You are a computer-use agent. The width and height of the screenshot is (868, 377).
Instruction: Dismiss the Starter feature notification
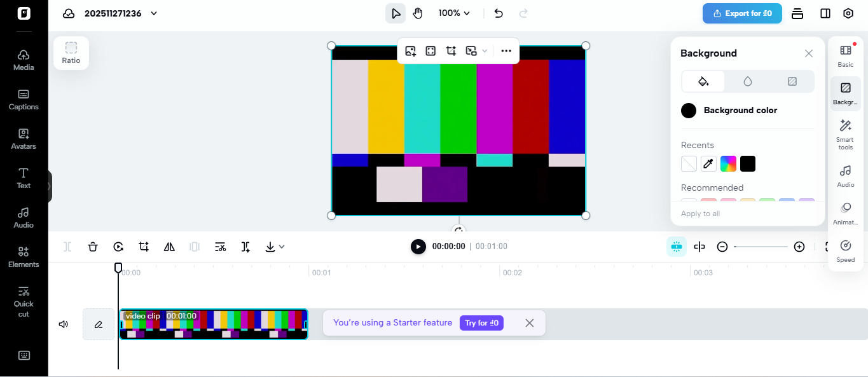(x=529, y=323)
